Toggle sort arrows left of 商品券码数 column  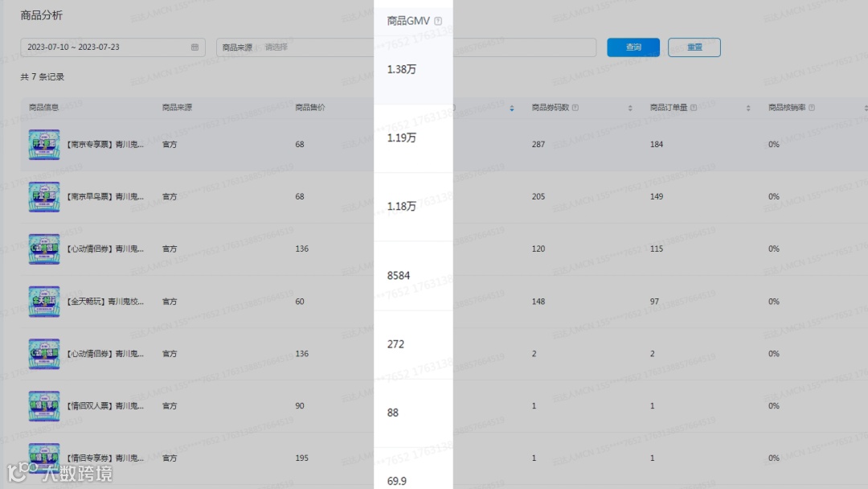511,108
